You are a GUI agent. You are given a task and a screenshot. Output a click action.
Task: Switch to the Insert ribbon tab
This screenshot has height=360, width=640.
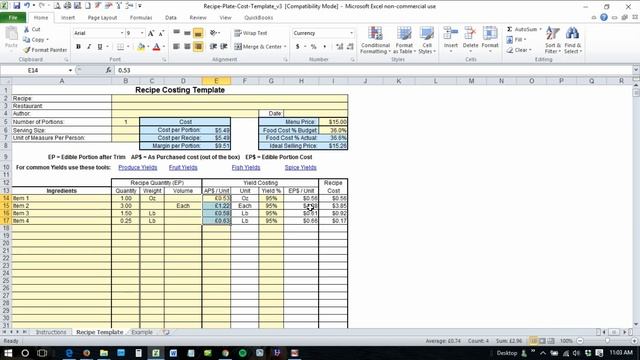(68, 18)
